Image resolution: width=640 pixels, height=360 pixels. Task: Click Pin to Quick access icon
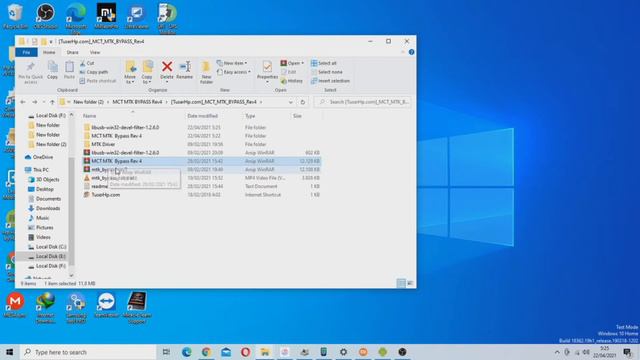pos(31,67)
